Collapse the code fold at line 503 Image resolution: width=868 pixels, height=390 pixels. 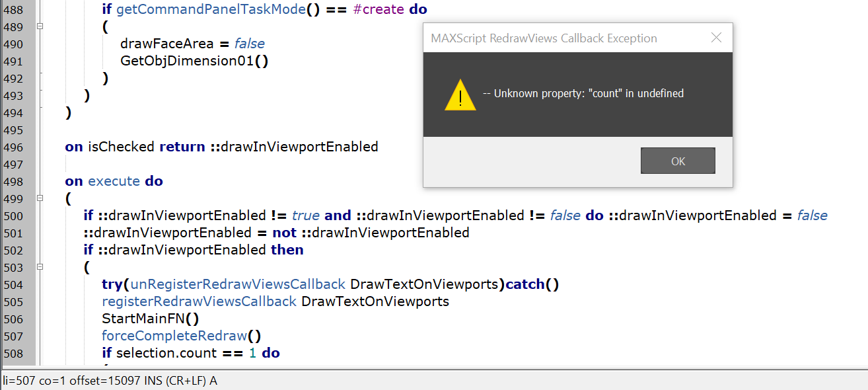pyautogui.click(x=40, y=268)
